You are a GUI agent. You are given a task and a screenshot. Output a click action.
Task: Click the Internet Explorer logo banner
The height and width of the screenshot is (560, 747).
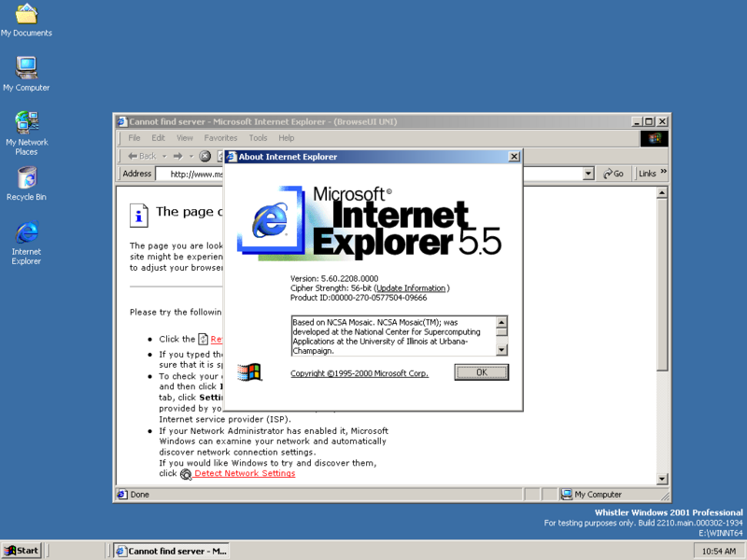[x=370, y=223]
